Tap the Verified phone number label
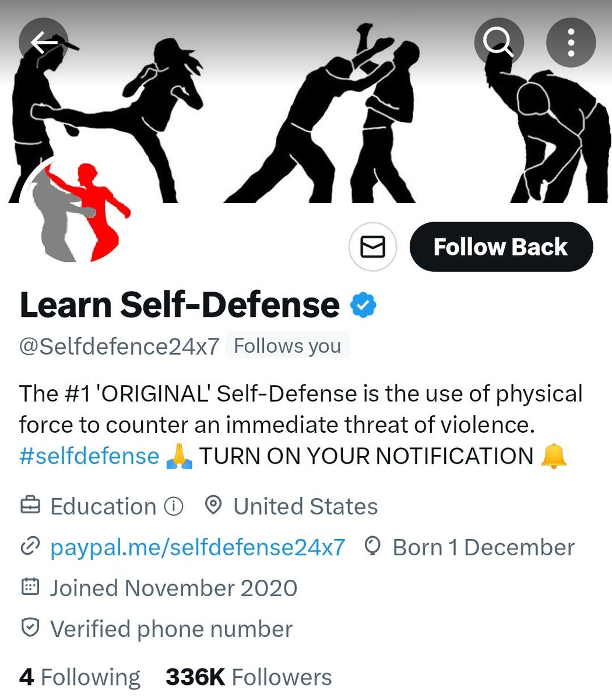The width and height of the screenshot is (612, 700). (171, 629)
